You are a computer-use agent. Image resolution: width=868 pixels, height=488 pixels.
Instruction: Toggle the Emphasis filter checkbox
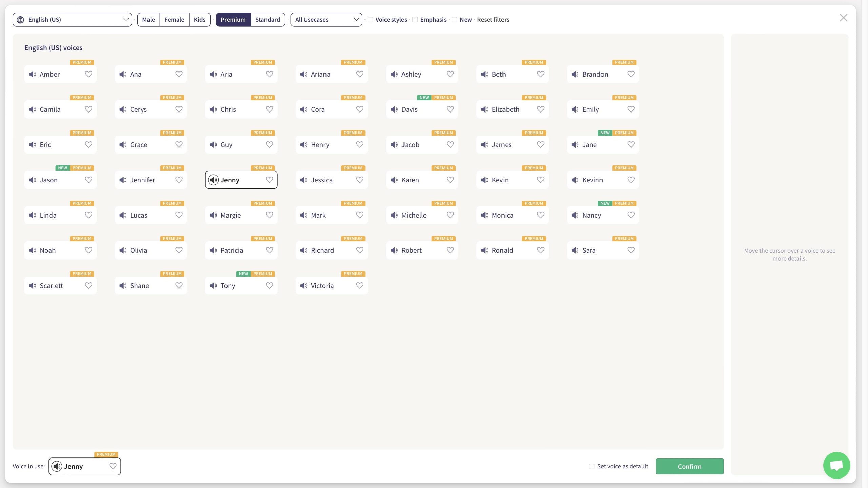[x=415, y=20]
